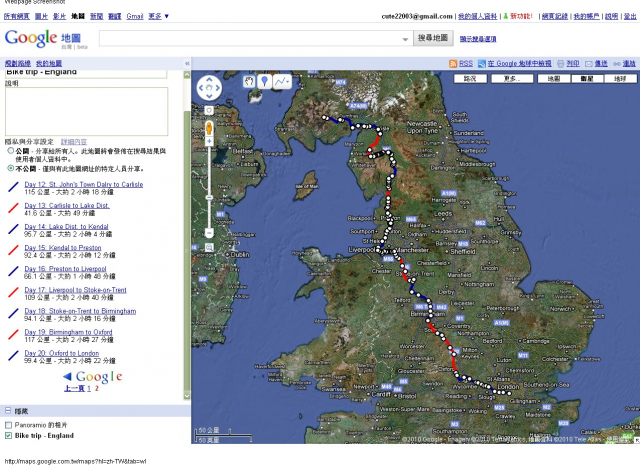Viewport: 640px width, 465px height.
Task: Click blue line icon for Day 18
Action: click(13, 314)
